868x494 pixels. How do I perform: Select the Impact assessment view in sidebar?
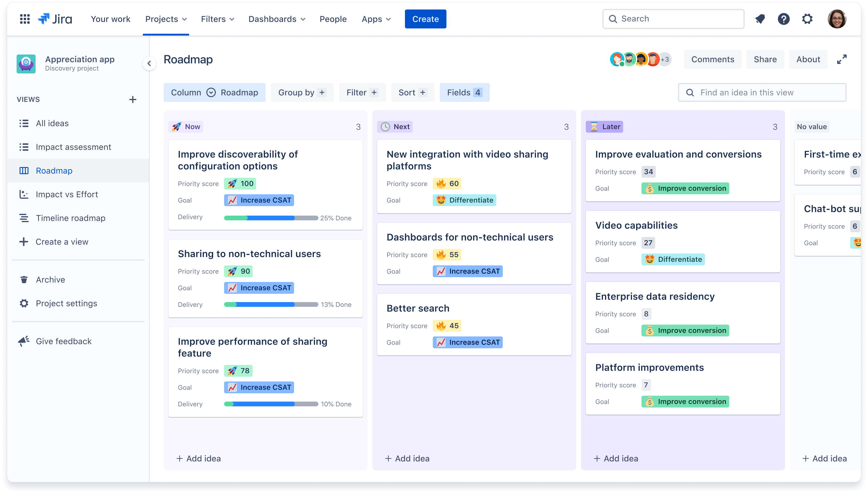73,147
